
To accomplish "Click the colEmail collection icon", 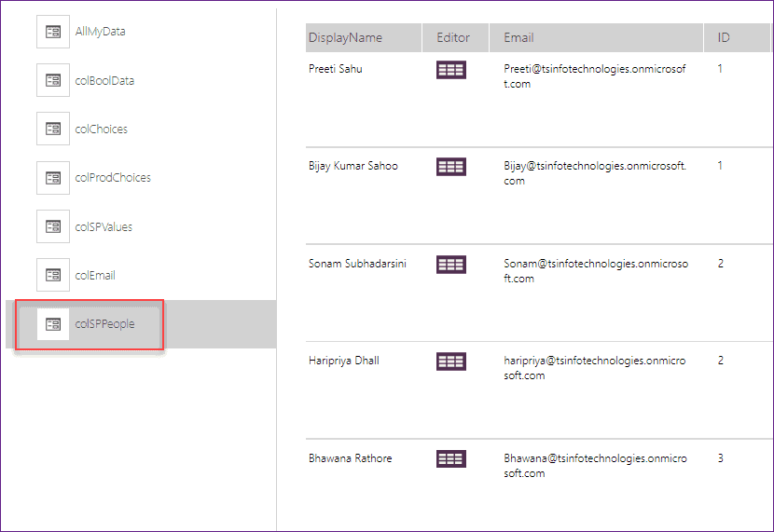I will [53, 275].
